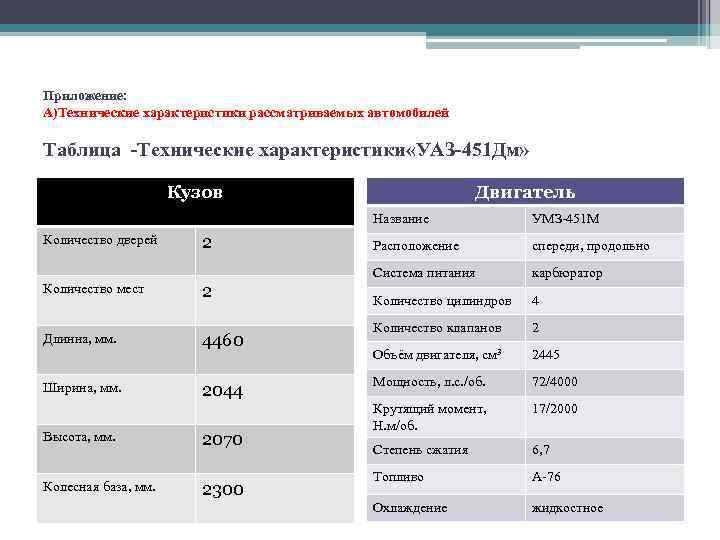Click the 'Топливо' label
This screenshot has width=720, height=540.
(x=398, y=477)
